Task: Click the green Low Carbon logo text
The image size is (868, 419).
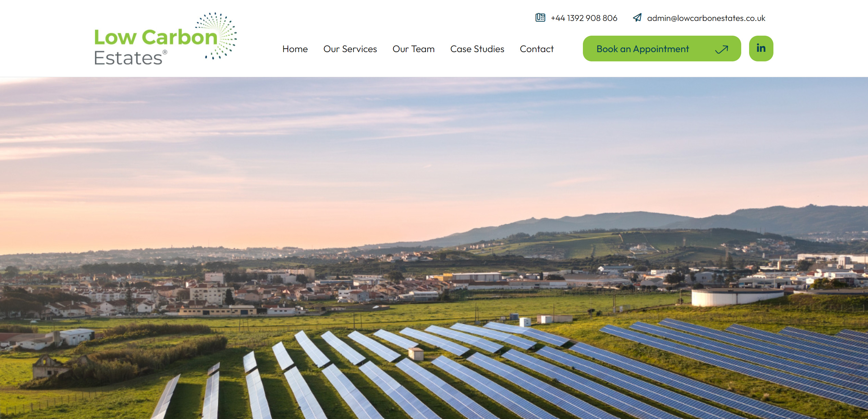Action: point(156,37)
